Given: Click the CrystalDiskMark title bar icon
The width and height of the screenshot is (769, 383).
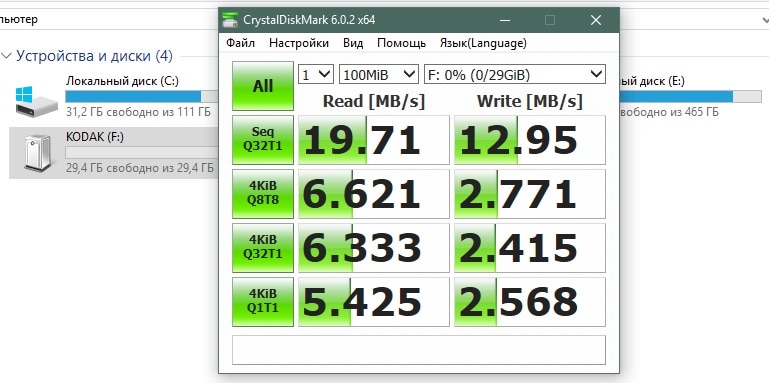Looking at the screenshot, I should tap(230, 20).
